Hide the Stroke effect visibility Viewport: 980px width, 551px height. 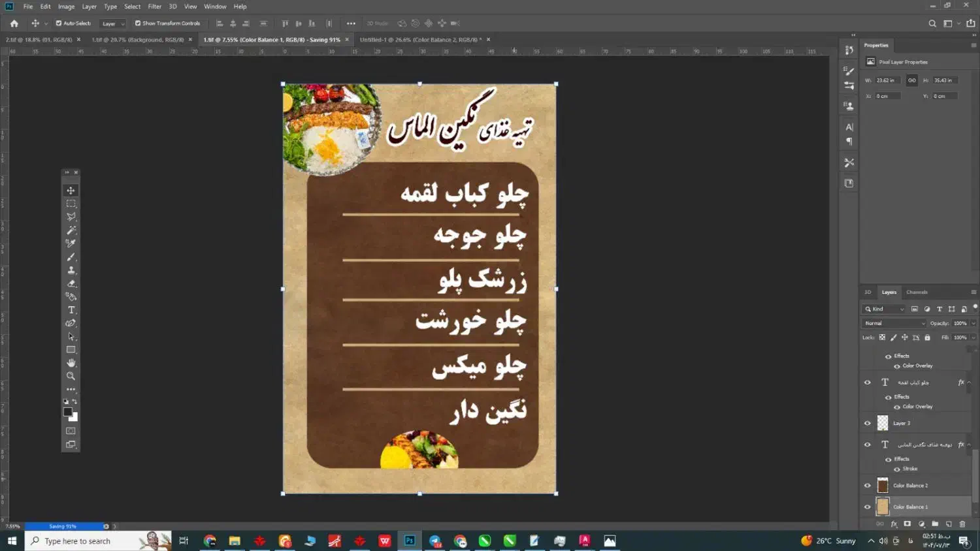click(x=897, y=469)
